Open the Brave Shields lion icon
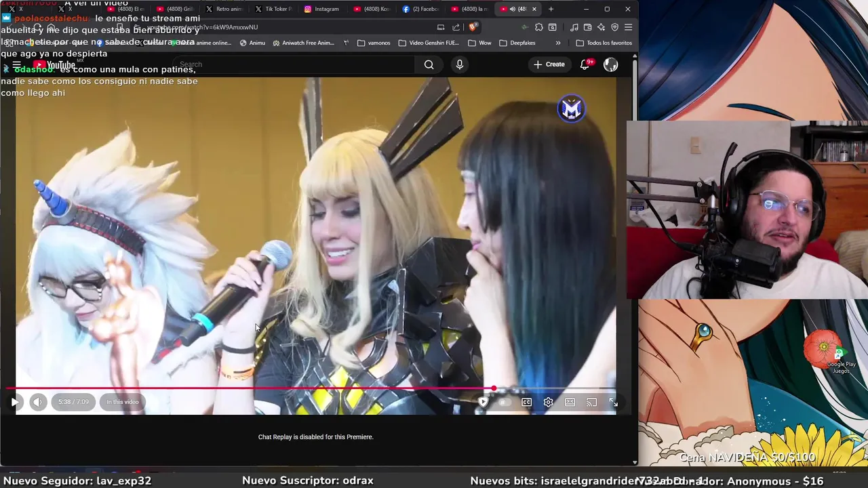This screenshot has width=868, height=488. pyautogui.click(x=473, y=27)
